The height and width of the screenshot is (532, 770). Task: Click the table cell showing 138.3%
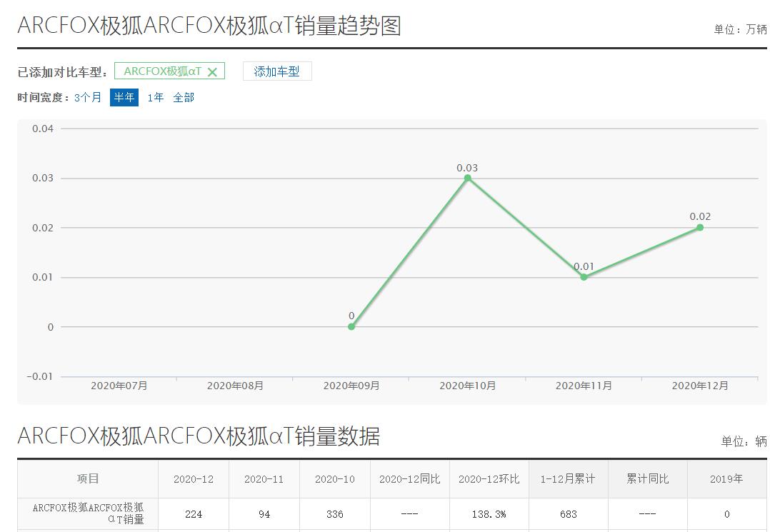[x=489, y=514]
